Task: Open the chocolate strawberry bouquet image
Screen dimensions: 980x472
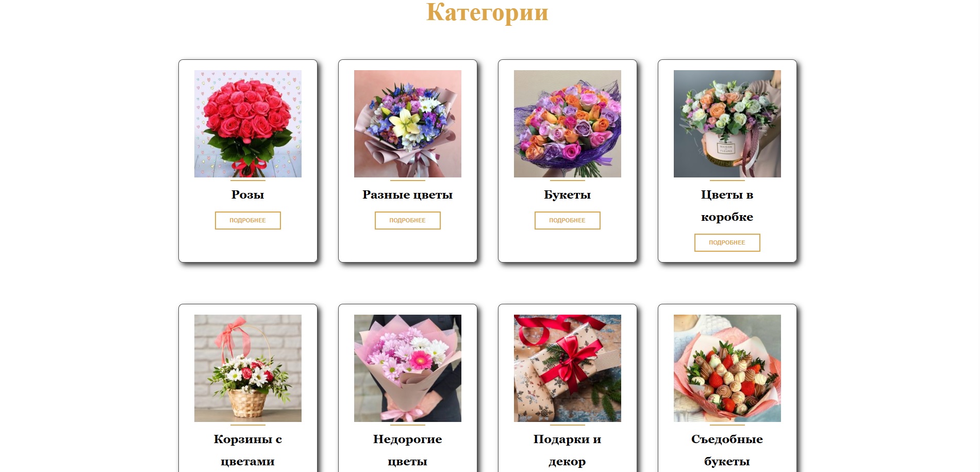Action: coord(727,368)
